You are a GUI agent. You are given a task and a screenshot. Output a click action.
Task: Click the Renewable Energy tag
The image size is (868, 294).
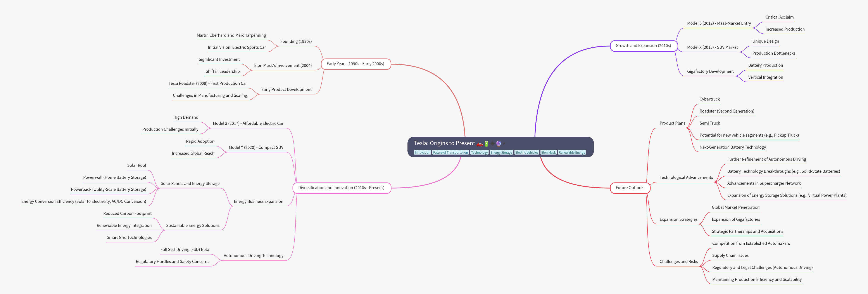coord(572,152)
